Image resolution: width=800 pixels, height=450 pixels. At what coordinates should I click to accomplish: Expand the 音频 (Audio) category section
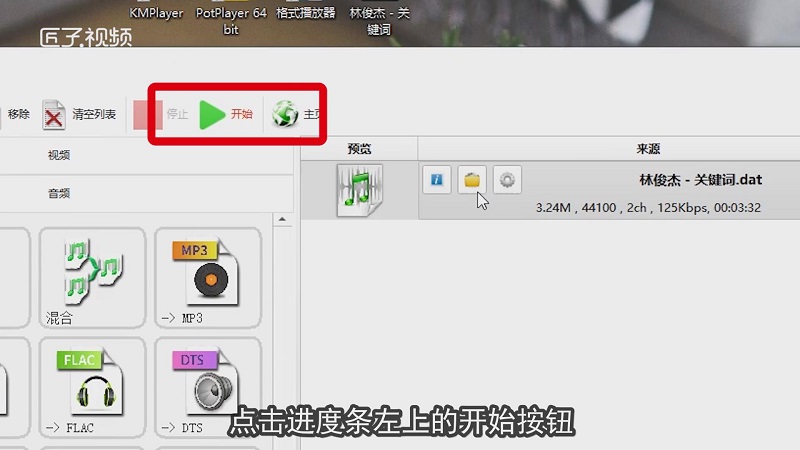coord(60,192)
